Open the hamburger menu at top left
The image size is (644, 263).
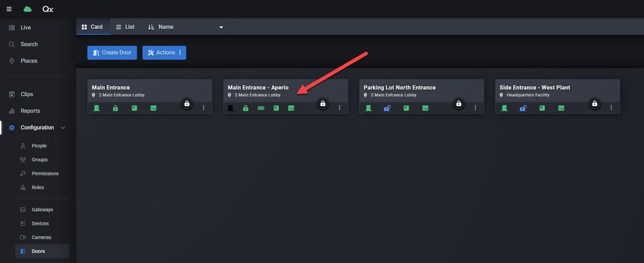click(9, 9)
